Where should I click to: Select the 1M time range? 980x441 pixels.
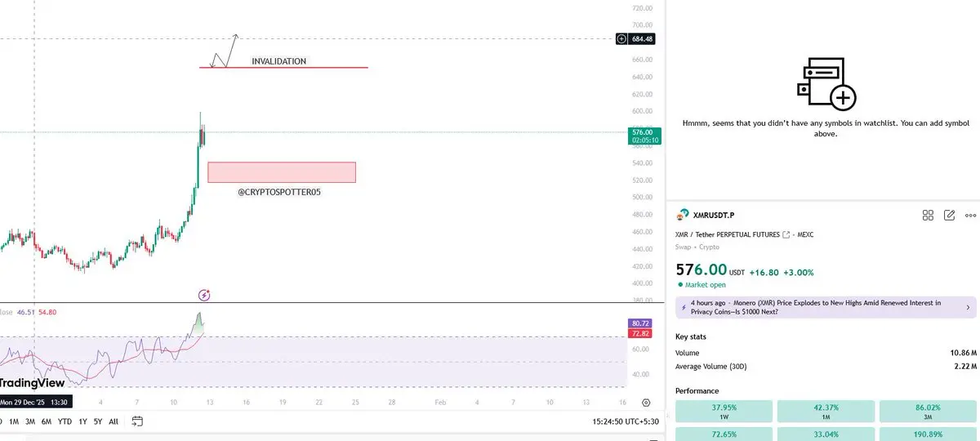pos(14,421)
